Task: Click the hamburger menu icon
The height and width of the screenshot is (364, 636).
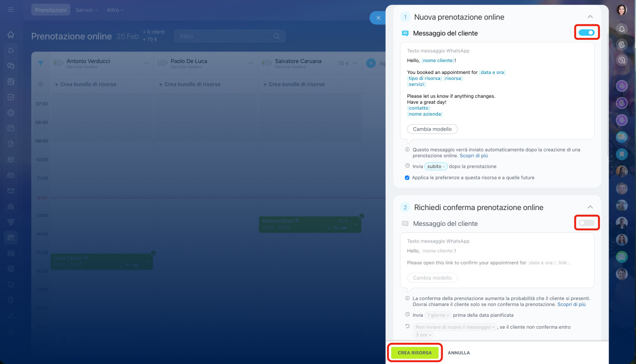Action: [11, 10]
